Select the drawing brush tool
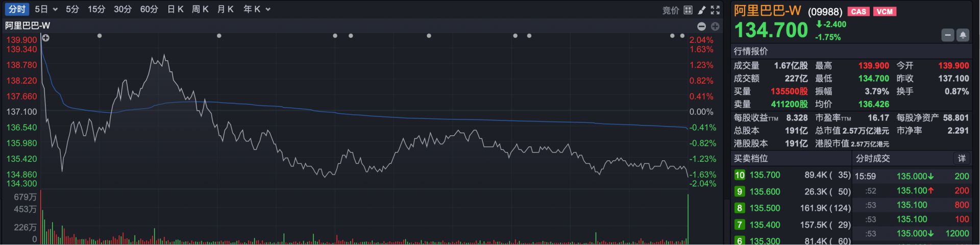 (x=702, y=10)
